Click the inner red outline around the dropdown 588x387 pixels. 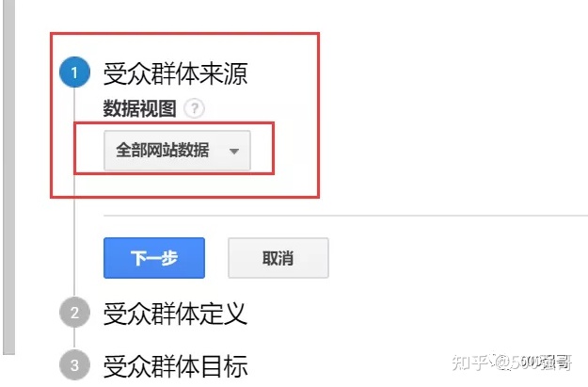tap(174, 123)
